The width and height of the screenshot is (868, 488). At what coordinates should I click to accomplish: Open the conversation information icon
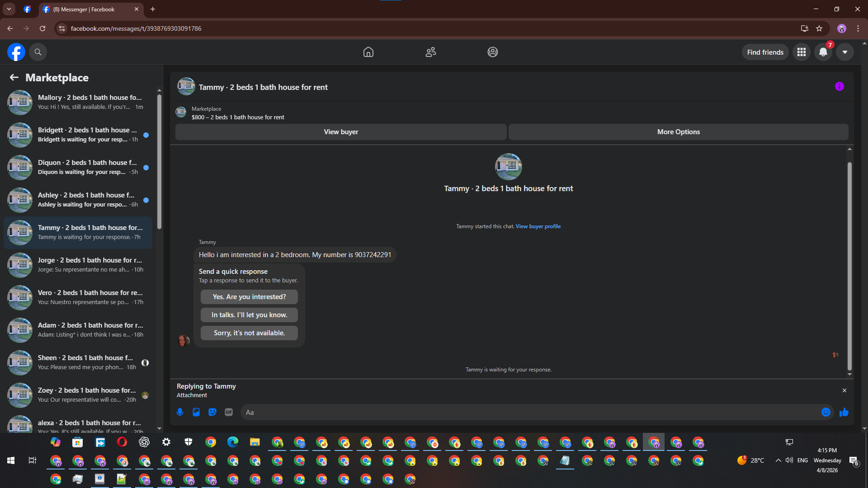click(839, 87)
